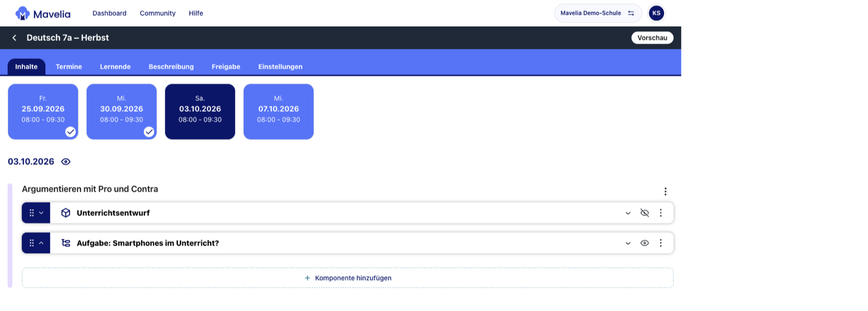Image resolution: width=868 pixels, height=311 pixels.
Task: Click the Deutsch 7a – Herbst title
Action: [x=68, y=38]
